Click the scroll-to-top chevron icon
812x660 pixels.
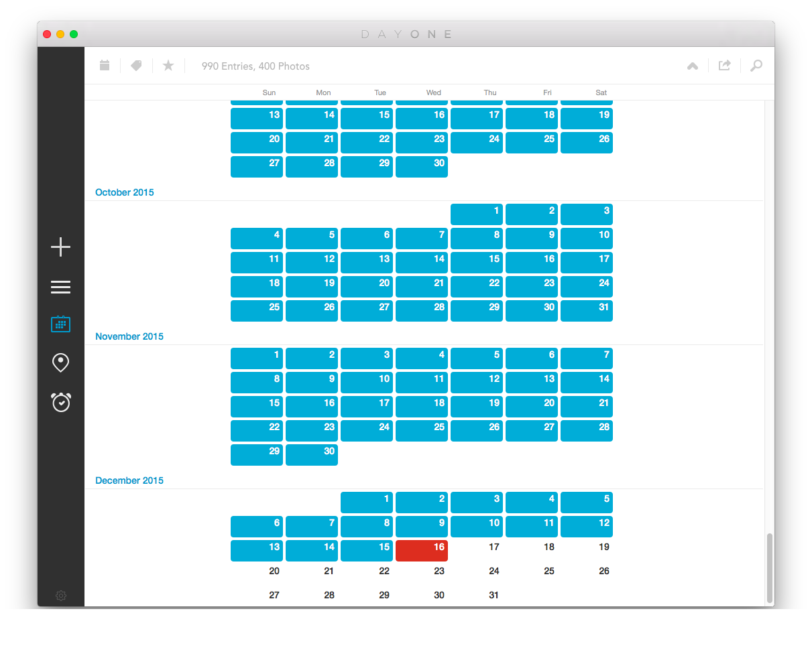click(x=693, y=66)
